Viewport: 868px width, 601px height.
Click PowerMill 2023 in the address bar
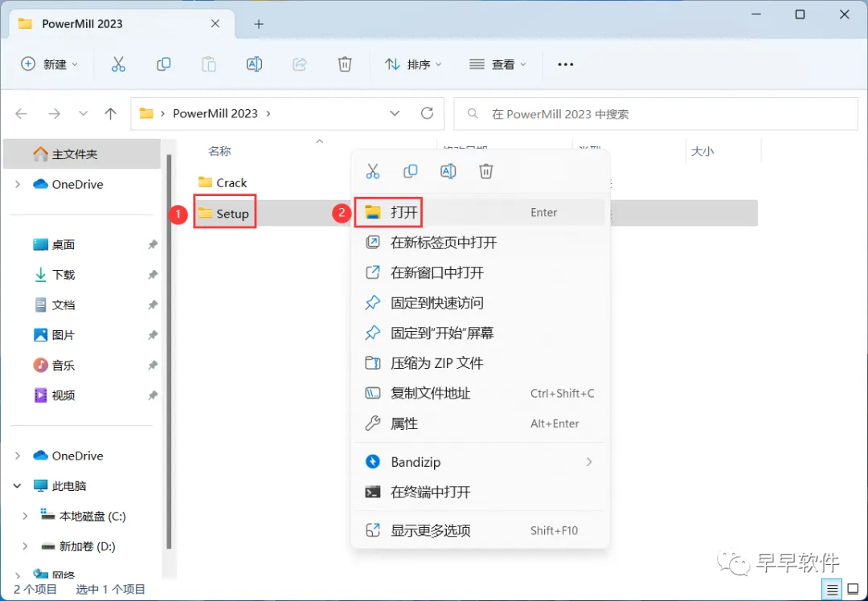(x=215, y=113)
